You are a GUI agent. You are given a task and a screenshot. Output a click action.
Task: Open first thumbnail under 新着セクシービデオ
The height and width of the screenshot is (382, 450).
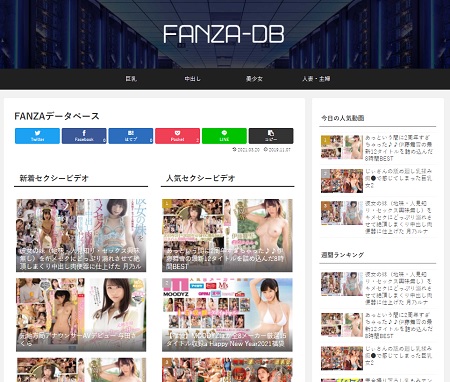81,235
